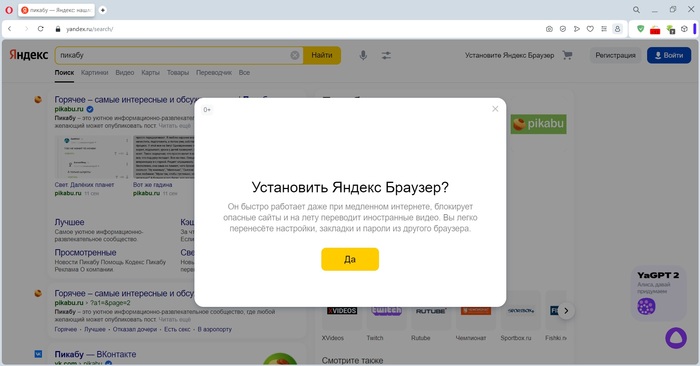
Task: Click the purple Alice assistant round icon
Action: [676, 338]
